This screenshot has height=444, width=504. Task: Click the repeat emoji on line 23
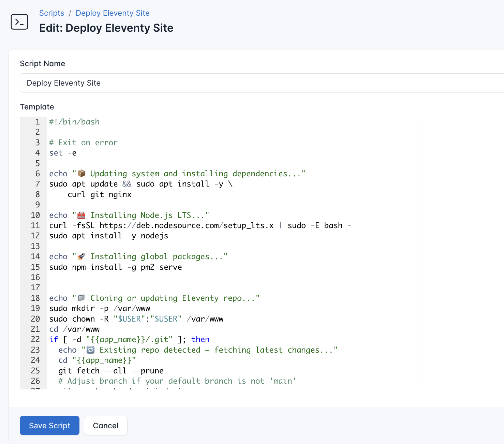[x=90, y=350]
